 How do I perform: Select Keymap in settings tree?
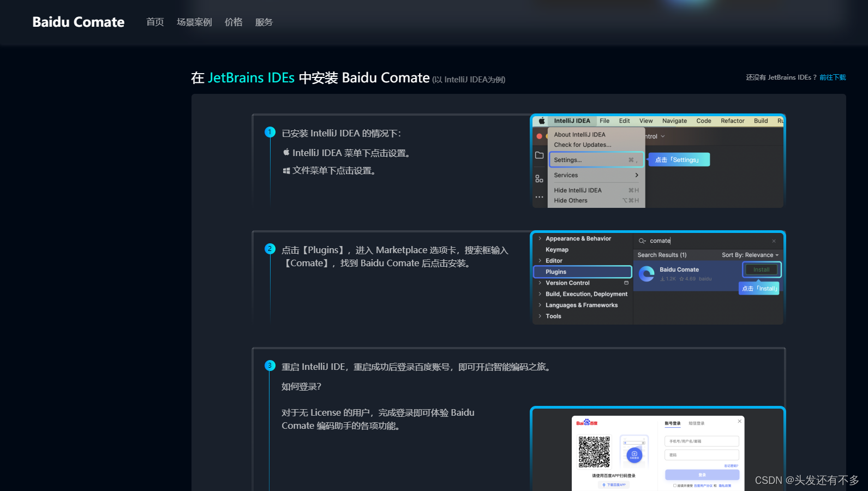click(x=557, y=250)
